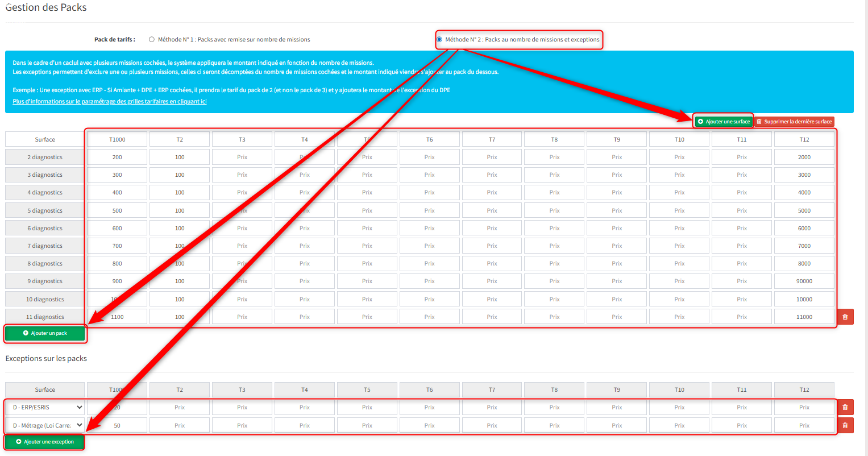Image resolution: width=868 pixels, height=456 pixels.
Task: Click T2 price field for 2 diagnostics
Action: (x=180, y=157)
